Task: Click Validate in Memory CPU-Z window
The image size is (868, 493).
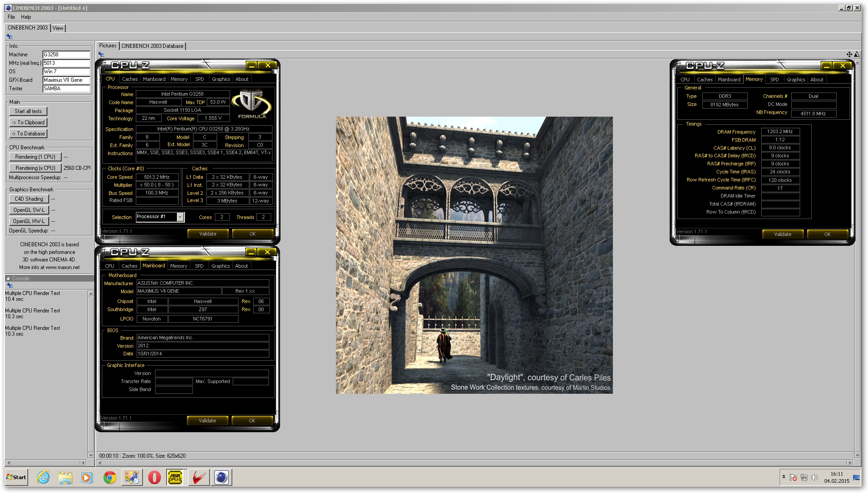Action: tap(783, 234)
